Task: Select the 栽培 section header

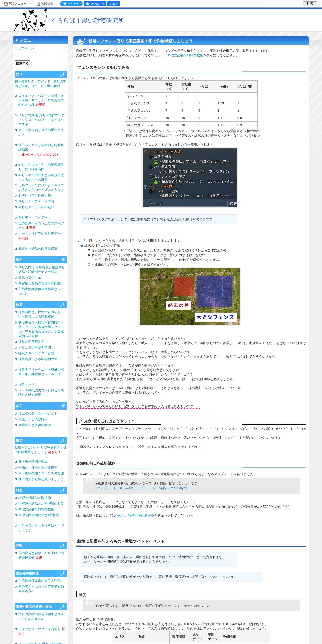Action: click(x=41, y=440)
